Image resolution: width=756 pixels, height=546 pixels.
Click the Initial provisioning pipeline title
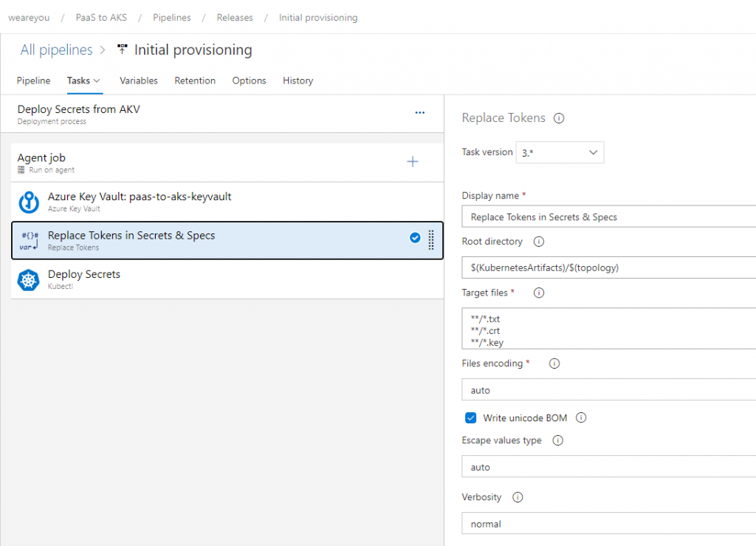(x=193, y=50)
